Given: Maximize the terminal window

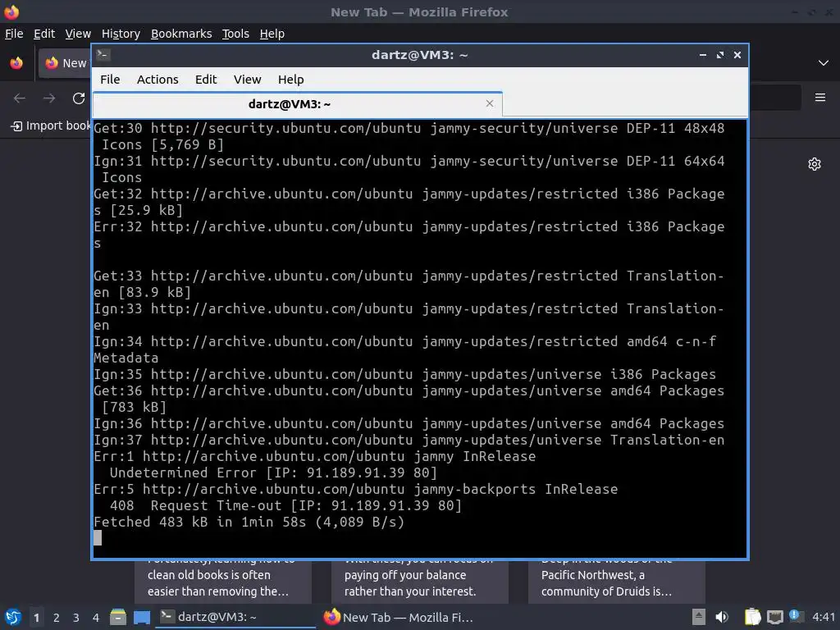Looking at the screenshot, I should point(720,55).
